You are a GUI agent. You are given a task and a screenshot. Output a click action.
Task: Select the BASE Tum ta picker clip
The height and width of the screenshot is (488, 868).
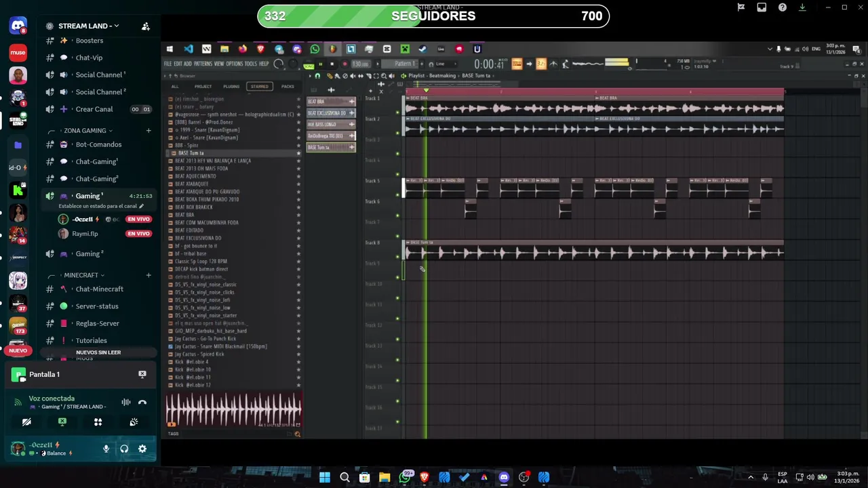[331, 147]
